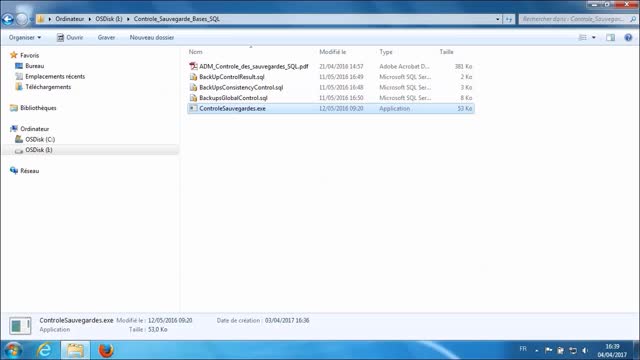This screenshot has width=640, height=360.
Task: Click the SQL icon of BackUpsConsistencyControl
Action: coord(193,87)
